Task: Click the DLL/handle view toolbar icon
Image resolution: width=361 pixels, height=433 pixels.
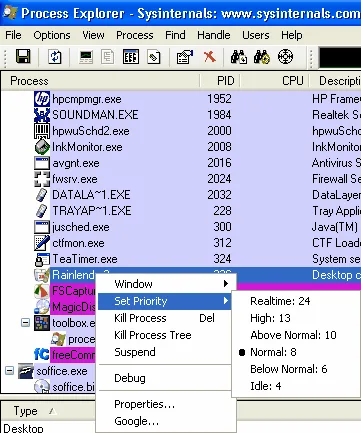Action: point(154,57)
